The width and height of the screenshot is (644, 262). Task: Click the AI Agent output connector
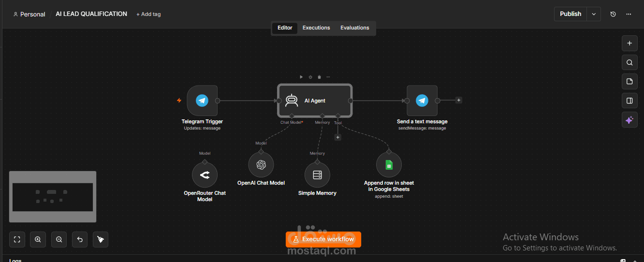point(351,101)
